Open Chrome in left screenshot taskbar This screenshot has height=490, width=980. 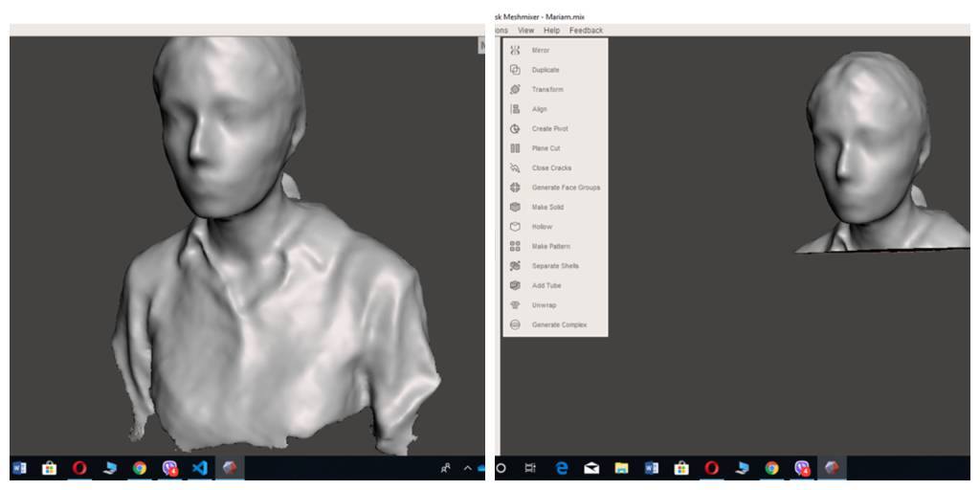[140, 468]
